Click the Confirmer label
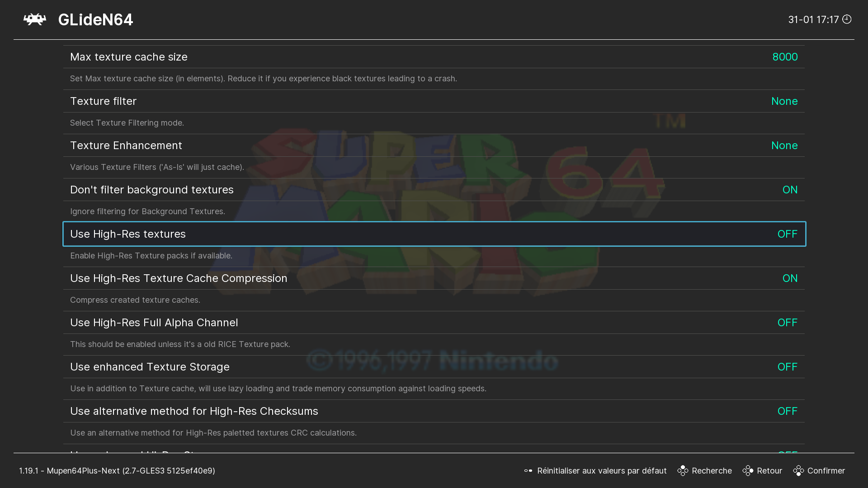 [826, 471]
